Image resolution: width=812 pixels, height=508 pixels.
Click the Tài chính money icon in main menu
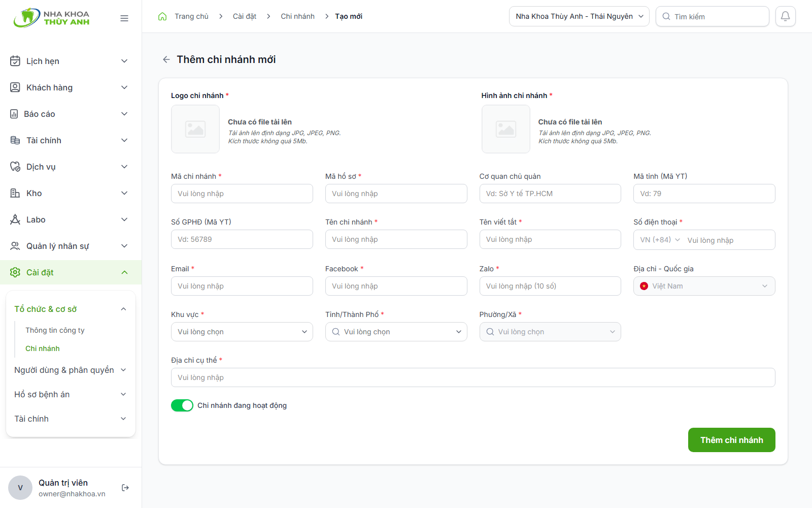click(x=15, y=140)
